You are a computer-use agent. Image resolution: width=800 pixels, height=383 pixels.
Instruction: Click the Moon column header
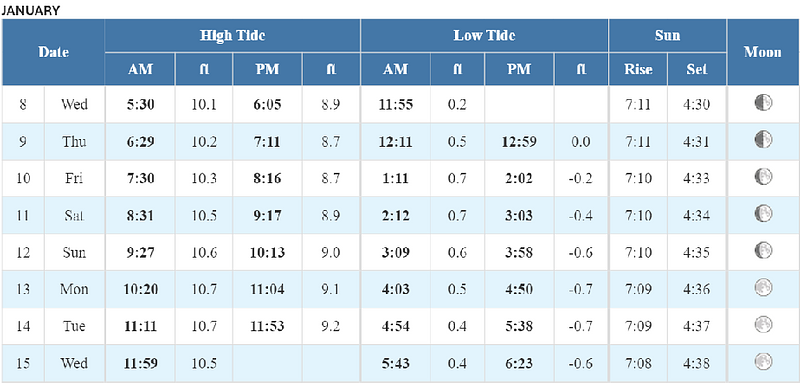[x=763, y=52]
